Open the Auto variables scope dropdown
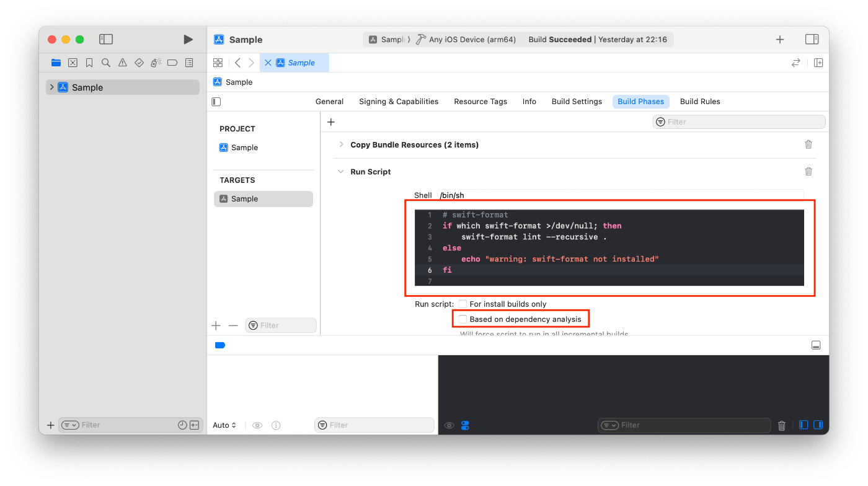The width and height of the screenshot is (868, 486). (224, 425)
